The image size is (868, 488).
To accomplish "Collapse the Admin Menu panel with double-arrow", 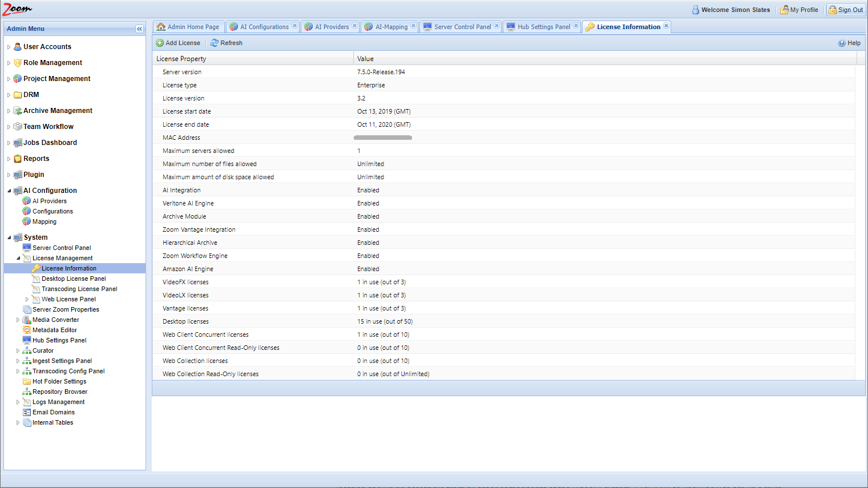I will click(139, 29).
